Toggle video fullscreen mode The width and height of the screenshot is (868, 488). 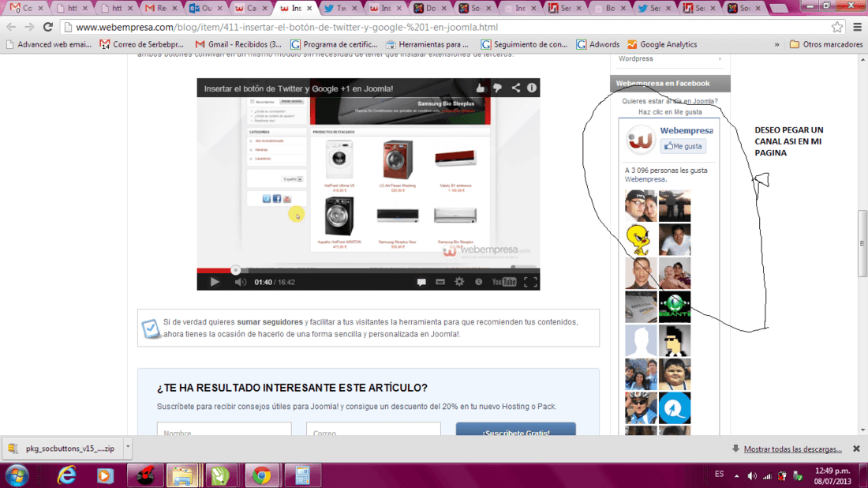529,282
